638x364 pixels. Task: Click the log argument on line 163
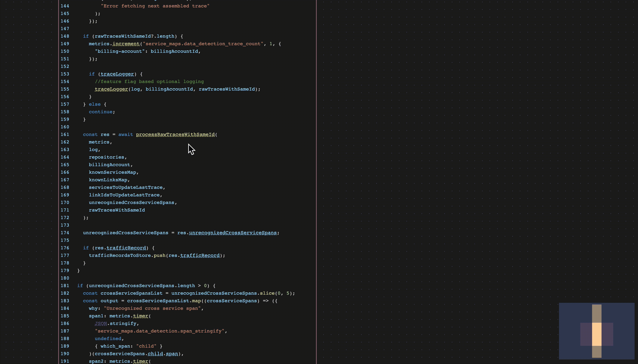pyautogui.click(x=93, y=149)
